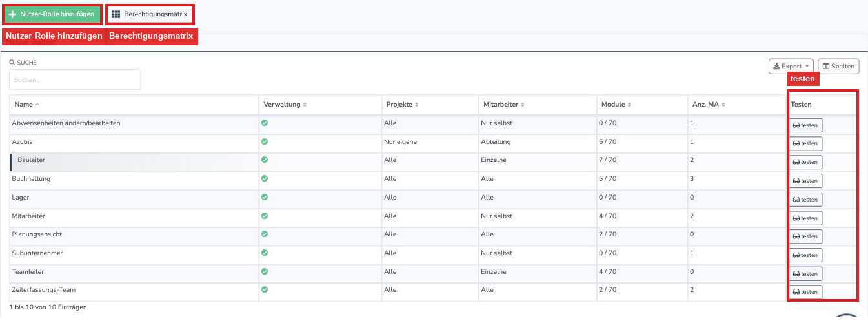Click the Spalten columns button
868x323 pixels.
click(838, 66)
